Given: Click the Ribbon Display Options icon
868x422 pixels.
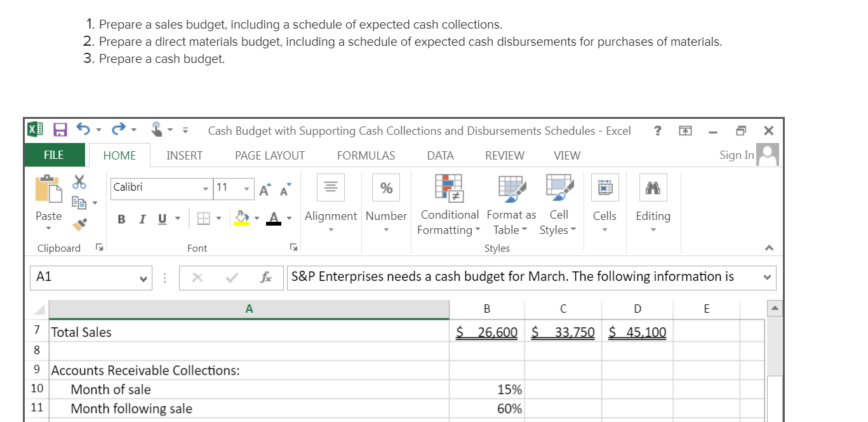Looking at the screenshot, I should (685, 131).
